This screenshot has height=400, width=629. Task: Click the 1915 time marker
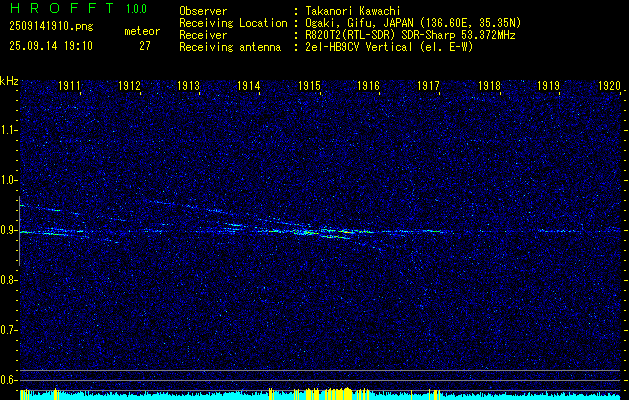coord(309,85)
